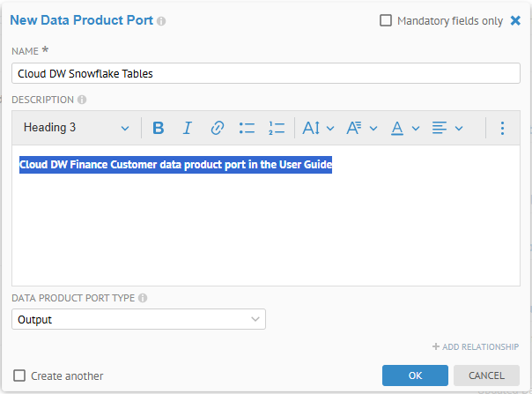
Task: Open the text alignment dropdown
Action: (447, 128)
